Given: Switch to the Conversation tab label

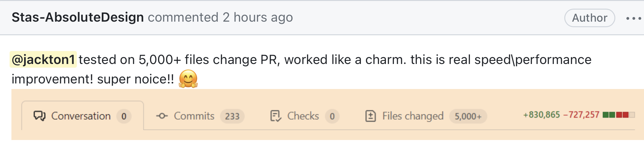Looking at the screenshot, I should (x=81, y=116).
